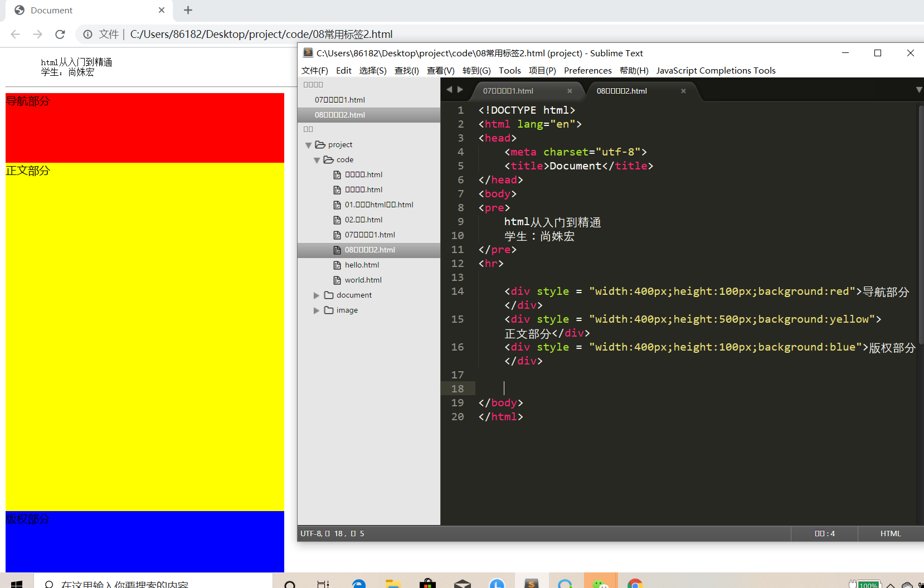Click the yellow 正文部分 block in browser

click(145, 337)
